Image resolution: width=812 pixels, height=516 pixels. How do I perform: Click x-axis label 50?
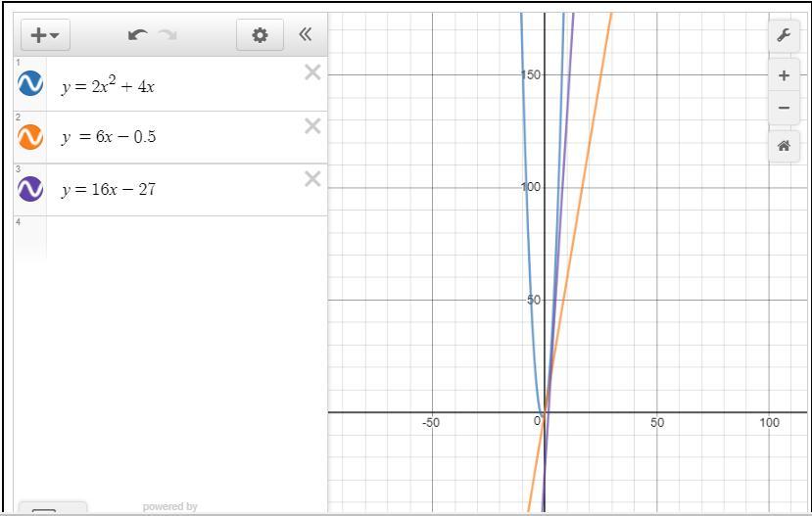tap(656, 423)
